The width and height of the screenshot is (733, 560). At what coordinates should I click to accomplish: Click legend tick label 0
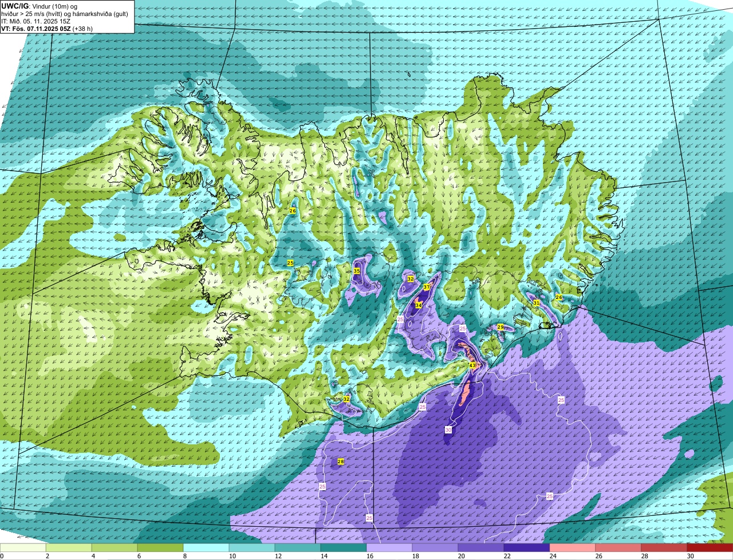[2, 556]
